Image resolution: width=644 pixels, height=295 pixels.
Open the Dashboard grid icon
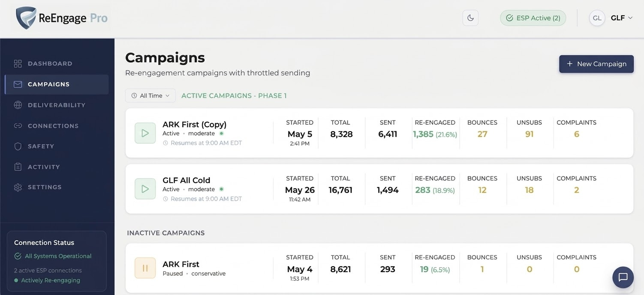tap(18, 63)
